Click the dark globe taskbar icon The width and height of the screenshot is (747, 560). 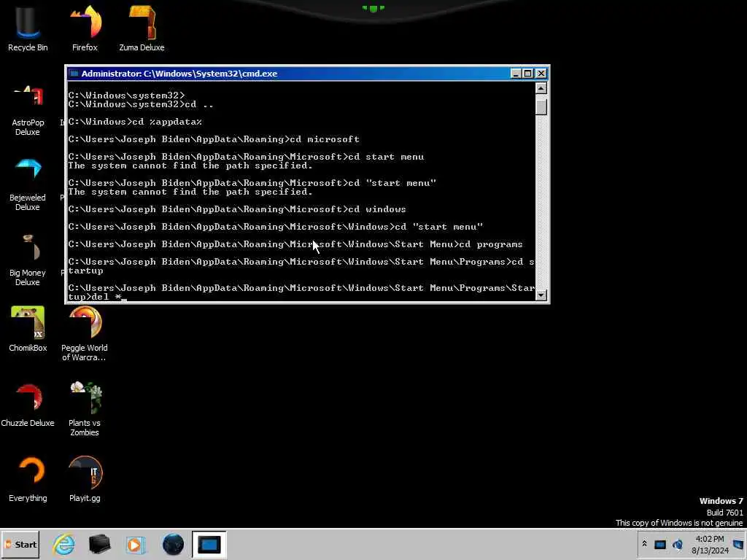tap(173, 544)
